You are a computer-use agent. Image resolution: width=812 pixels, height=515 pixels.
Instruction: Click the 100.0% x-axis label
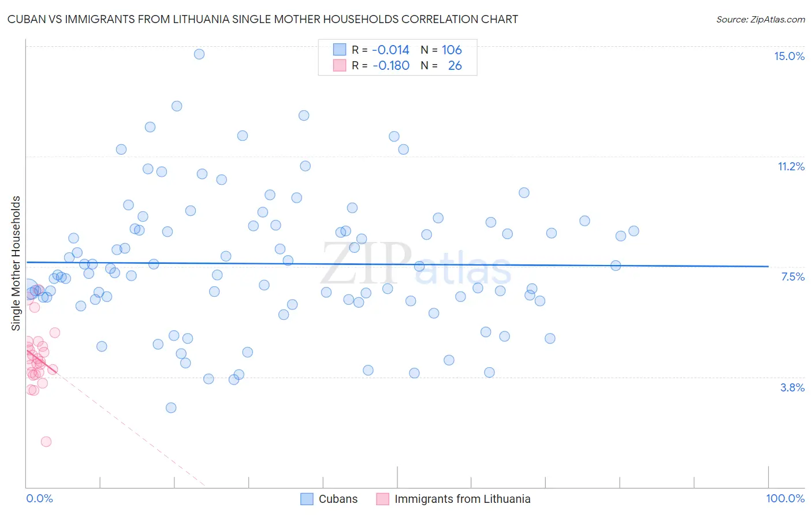click(x=785, y=498)
